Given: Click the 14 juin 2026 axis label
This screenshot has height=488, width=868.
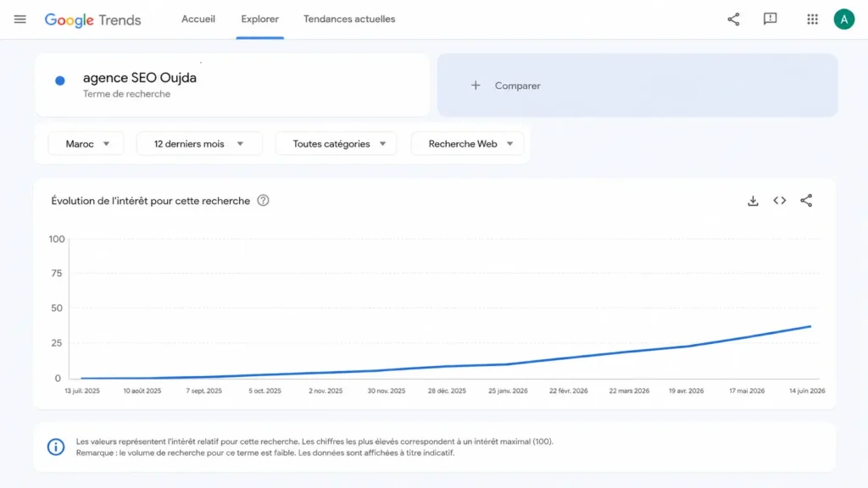Looking at the screenshot, I should click(807, 391).
